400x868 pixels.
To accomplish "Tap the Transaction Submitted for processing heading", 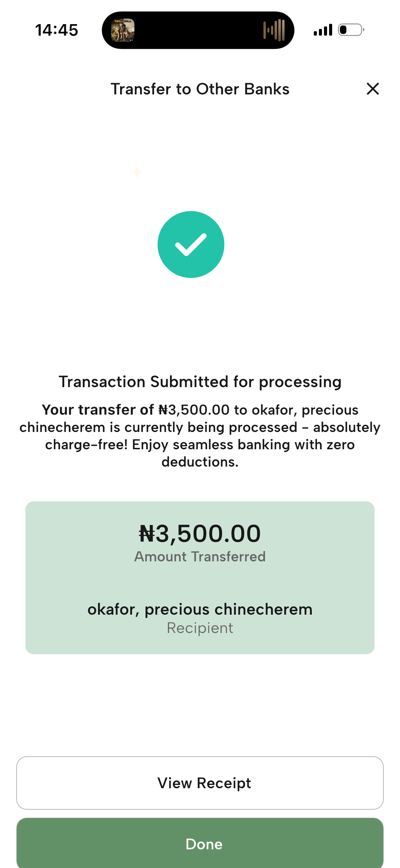I will [200, 382].
